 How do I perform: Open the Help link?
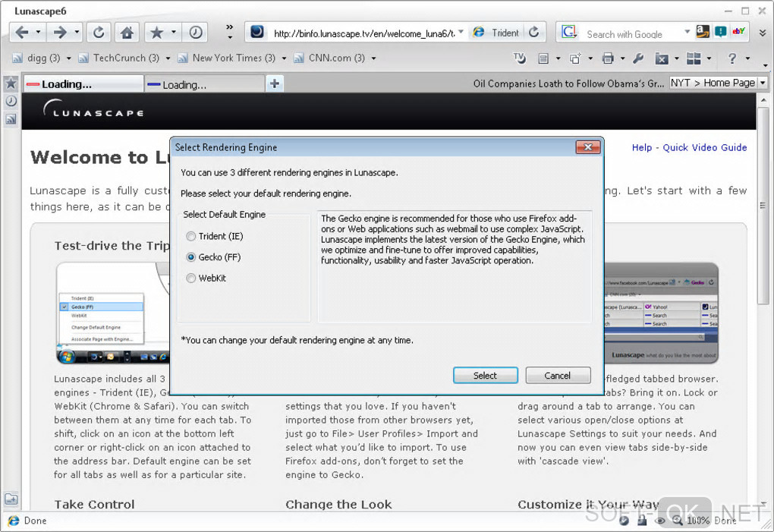pos(642,147)
